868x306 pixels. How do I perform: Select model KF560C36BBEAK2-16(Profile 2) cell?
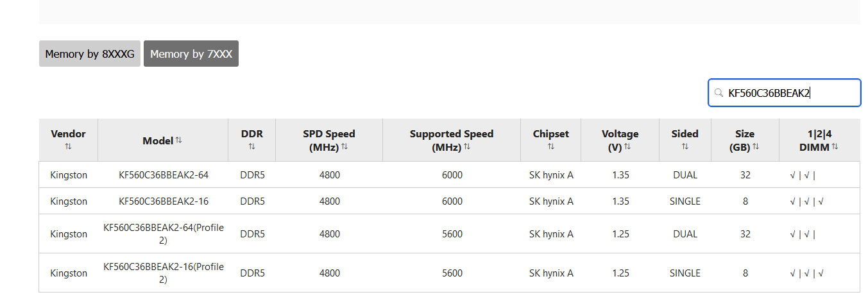point(164,273)
